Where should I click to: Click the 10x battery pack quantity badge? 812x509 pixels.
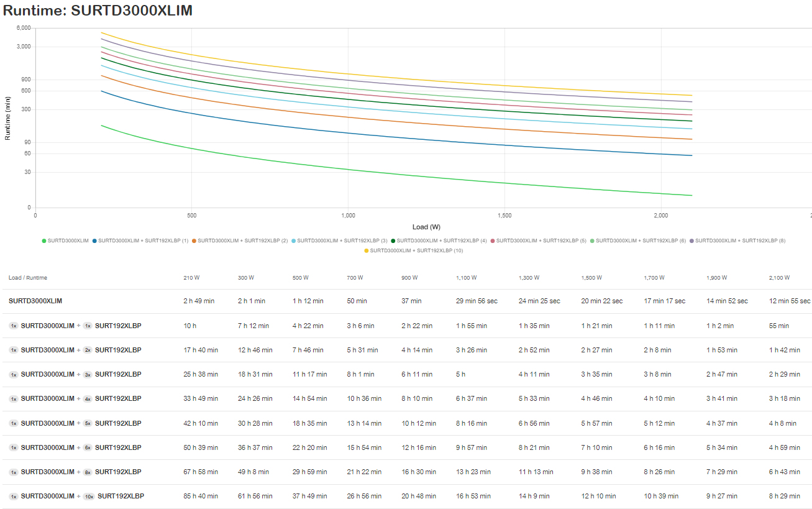point(89,496)
